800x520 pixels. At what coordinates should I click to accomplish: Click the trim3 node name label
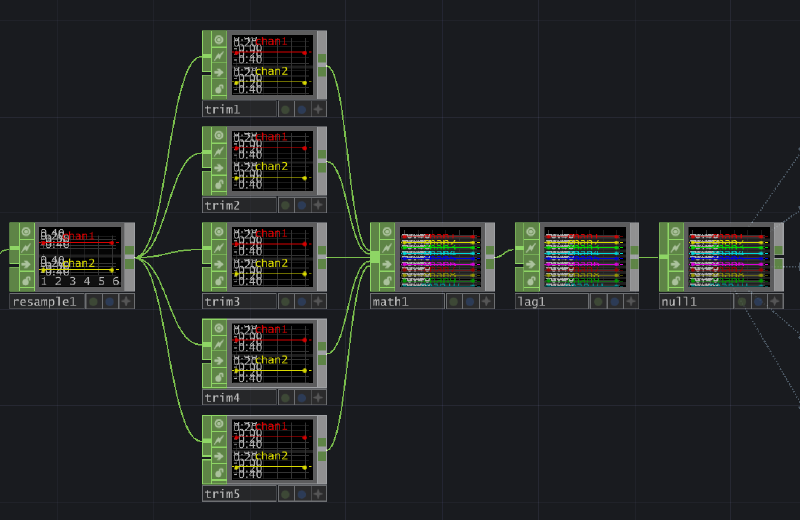coord(223,301)
